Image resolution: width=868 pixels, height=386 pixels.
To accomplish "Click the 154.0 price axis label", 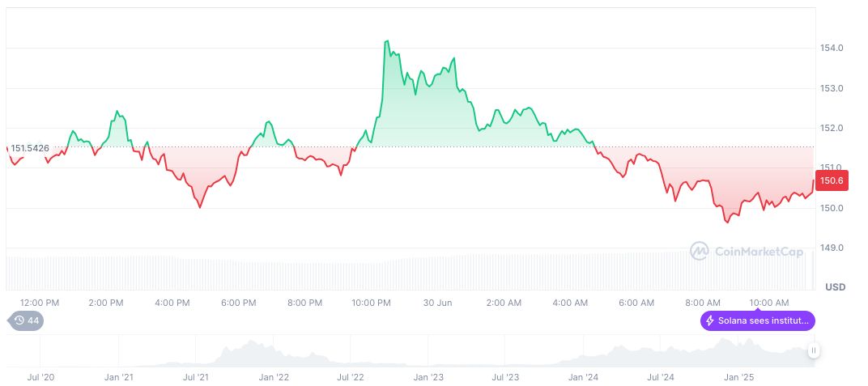I will [x=832, y=49].
